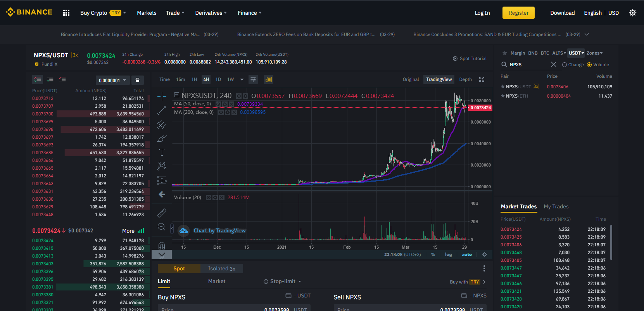Remove the Volume indicator
The height and width of the screenshot is (311, 644).
[x=222, y=198]
